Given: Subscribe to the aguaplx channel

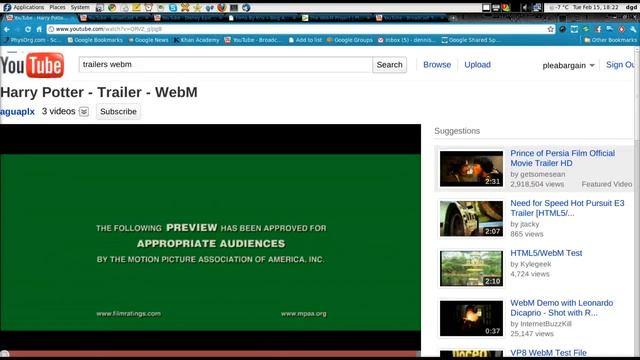Looking at the screenshot, I should coord(118,111).
